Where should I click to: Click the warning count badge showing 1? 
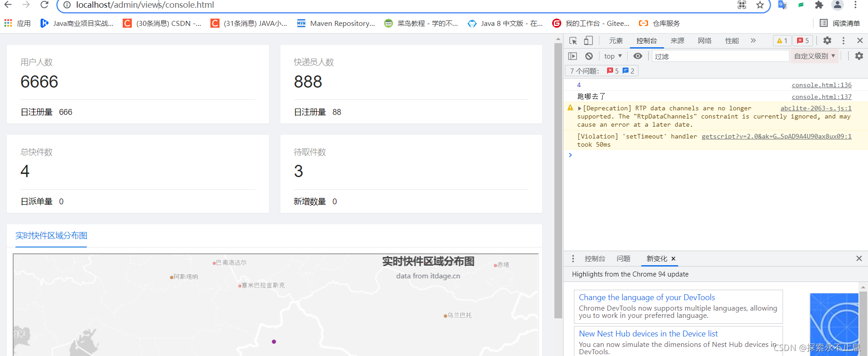tap(782, 40)
